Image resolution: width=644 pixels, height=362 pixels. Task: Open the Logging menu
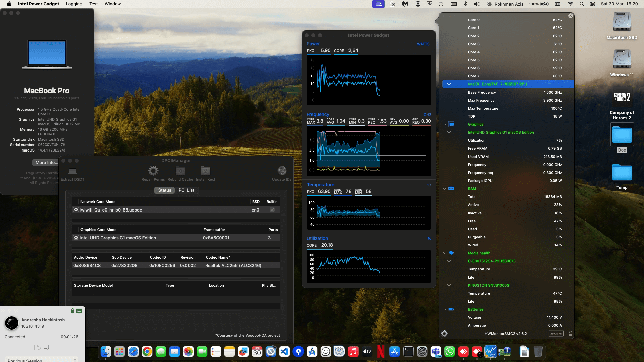(x=74, y=4)
